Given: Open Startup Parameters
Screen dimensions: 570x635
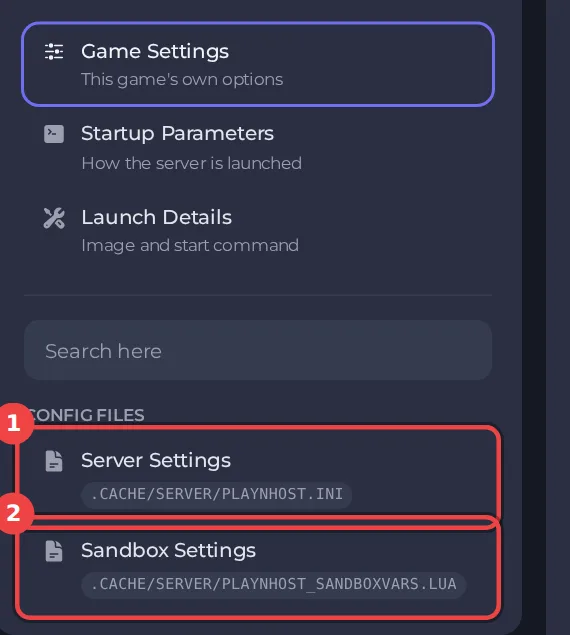Looking at the screenshot, I should pos(258,148).
